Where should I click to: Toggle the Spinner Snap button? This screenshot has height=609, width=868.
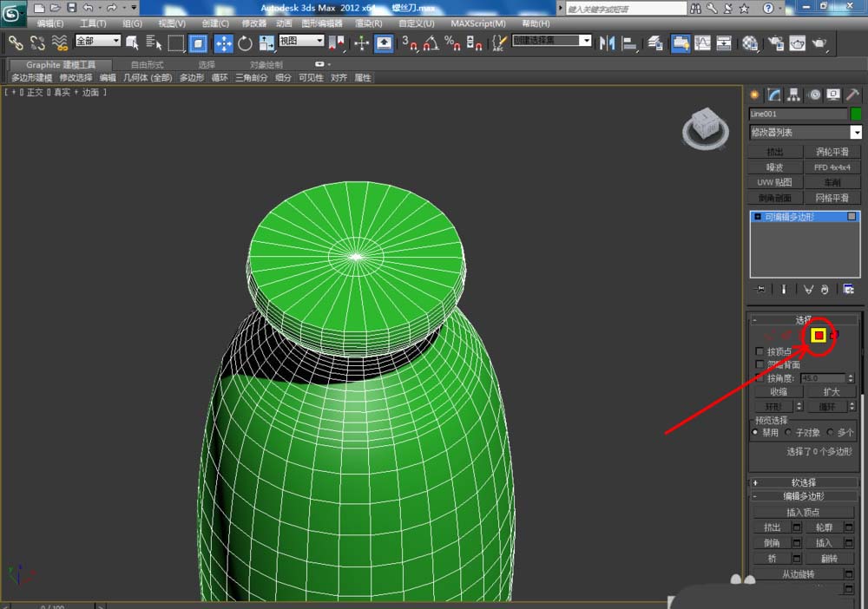tap(474, 43)
